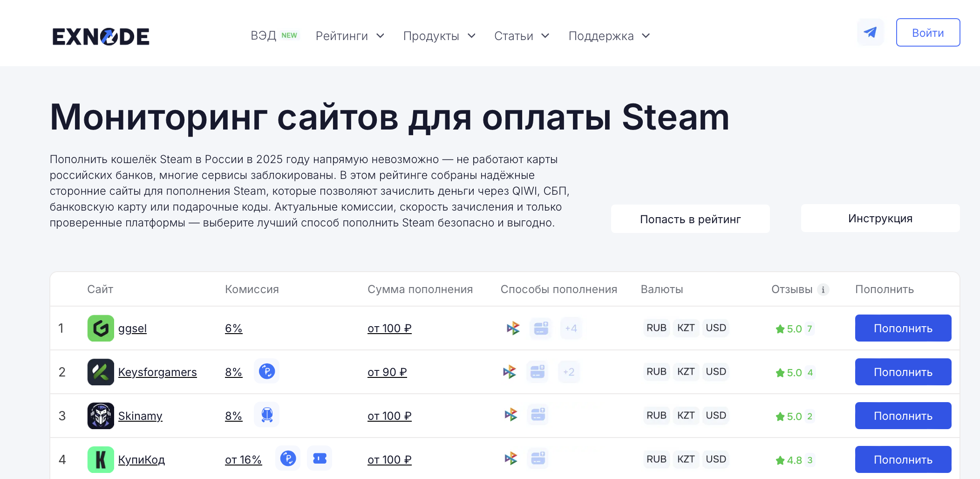Click the Войти button
The image size is (980, 479).
point(928,32)
